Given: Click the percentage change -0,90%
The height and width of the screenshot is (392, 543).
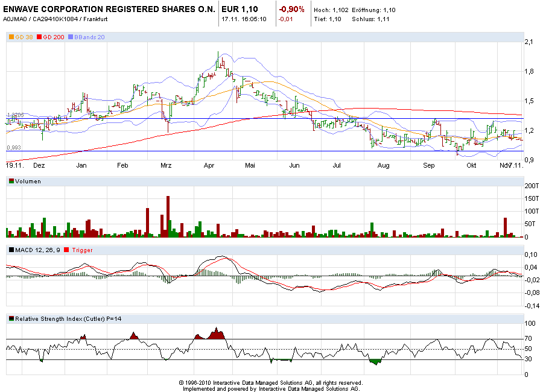Looking at the screenshot, I should (291, 10).
